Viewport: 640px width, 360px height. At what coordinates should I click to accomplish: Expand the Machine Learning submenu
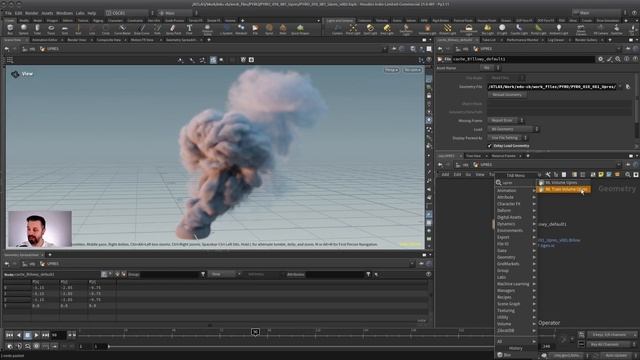(x=516, y=284)
